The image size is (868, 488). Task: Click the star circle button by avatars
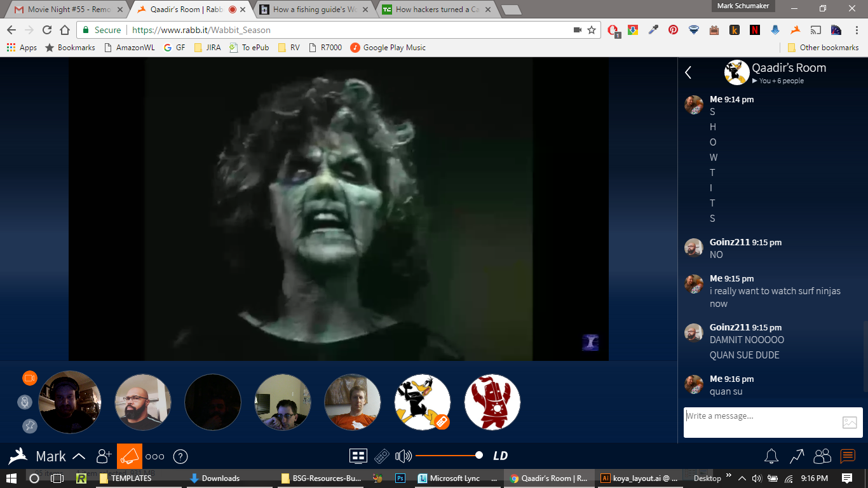coord(29,426)
